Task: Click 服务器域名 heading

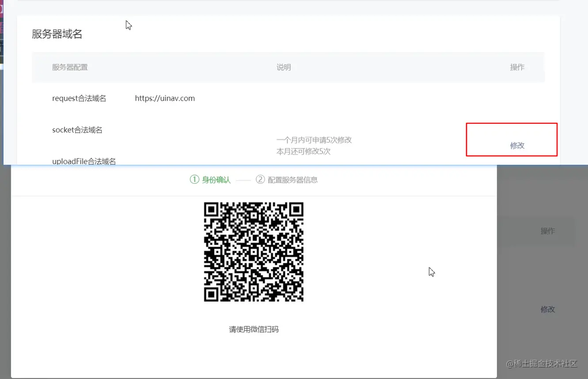Action: [x=57, y=34]
